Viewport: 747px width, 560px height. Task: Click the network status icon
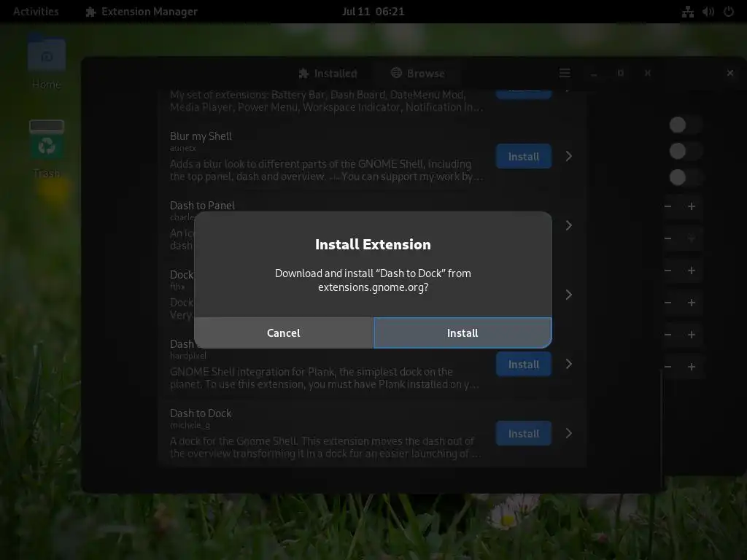coord(687,12)
